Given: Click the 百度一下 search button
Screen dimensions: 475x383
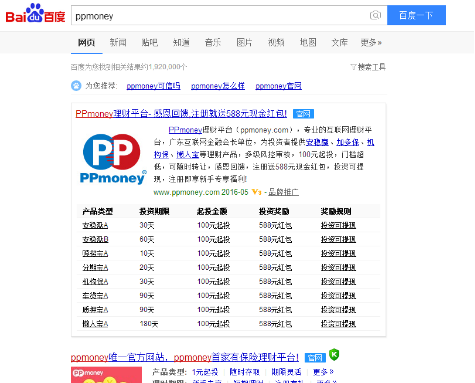Looking at the screenshot, I should (x=416, y=15).
